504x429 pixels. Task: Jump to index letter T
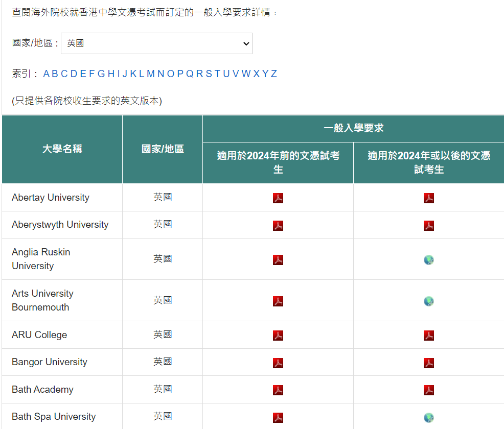(x=218, y=74)
